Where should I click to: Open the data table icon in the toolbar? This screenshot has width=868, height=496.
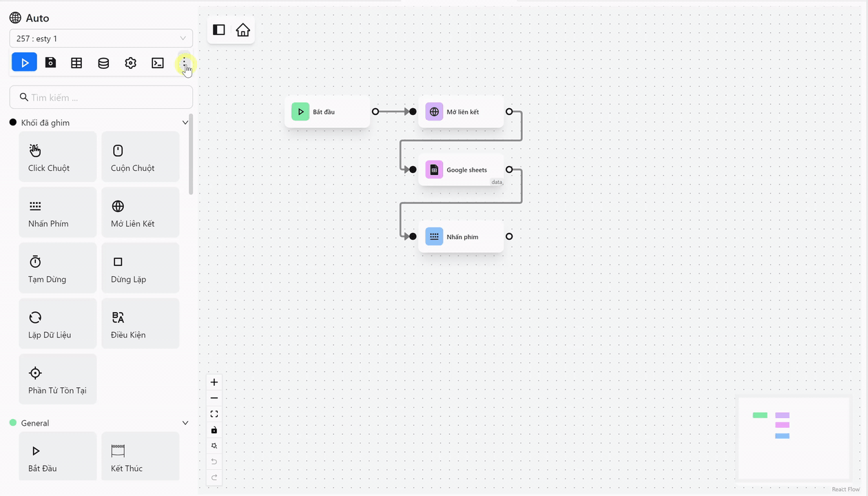click(x=76, y=63)
